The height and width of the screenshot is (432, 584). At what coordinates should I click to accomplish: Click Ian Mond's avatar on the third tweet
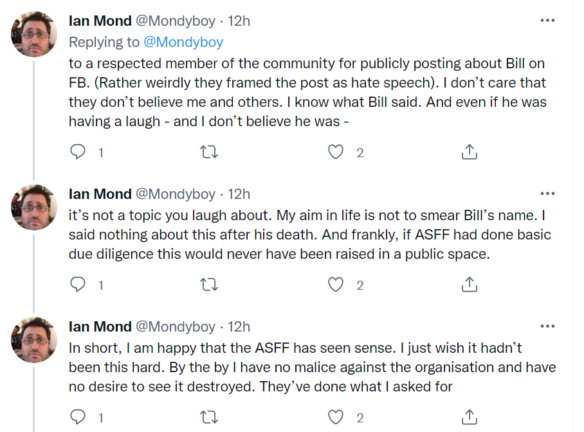tap(34, 340)
